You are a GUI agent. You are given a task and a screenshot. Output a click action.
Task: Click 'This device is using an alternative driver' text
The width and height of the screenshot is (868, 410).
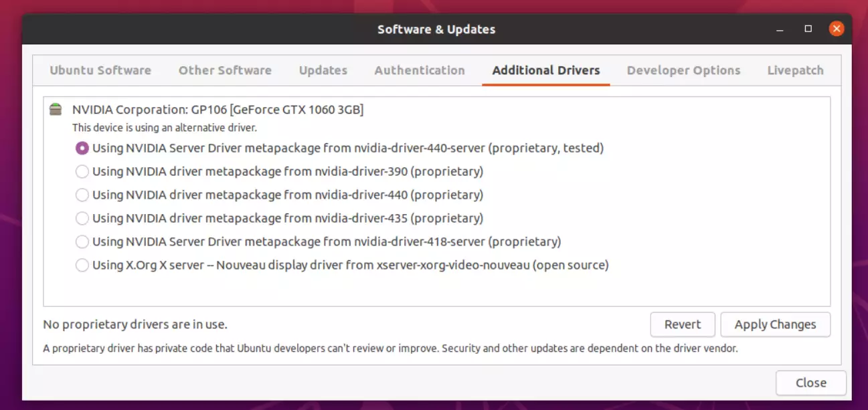tap(165, 127)
